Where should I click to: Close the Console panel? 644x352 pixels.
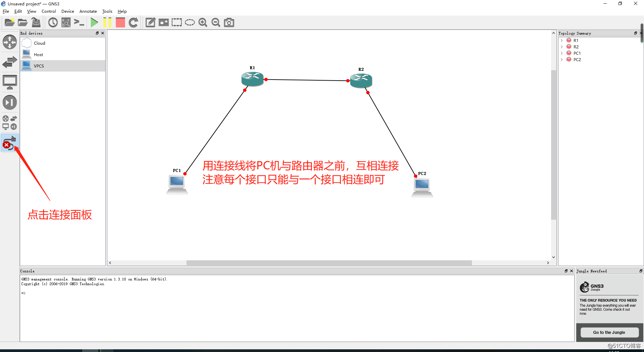pos(572,271)
